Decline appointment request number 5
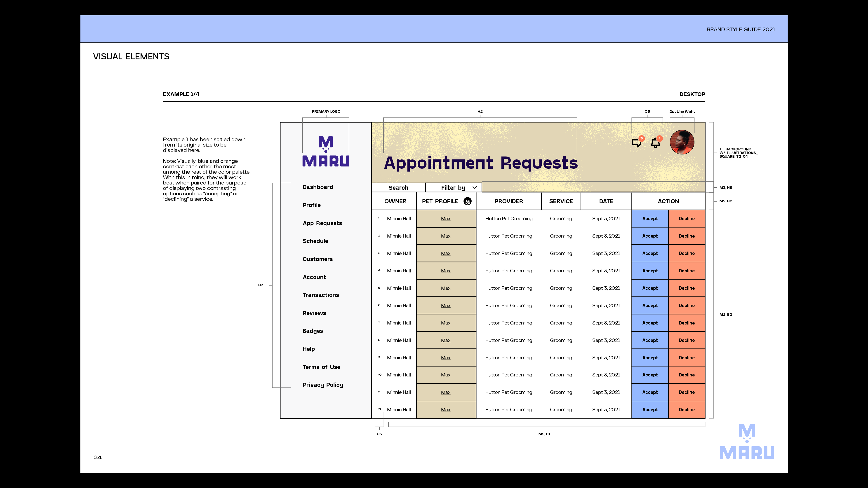The image size is (868, 488). 686,288
